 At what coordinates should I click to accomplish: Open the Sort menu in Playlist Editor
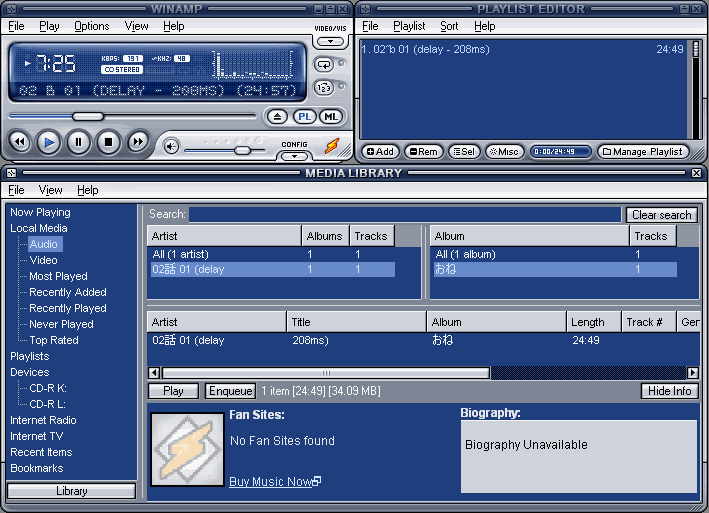click(450, 26)
